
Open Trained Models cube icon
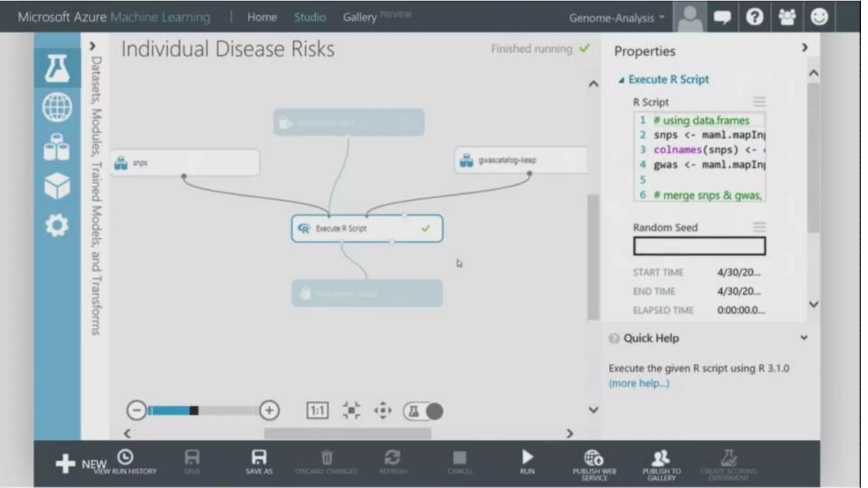tap(57, 186)
